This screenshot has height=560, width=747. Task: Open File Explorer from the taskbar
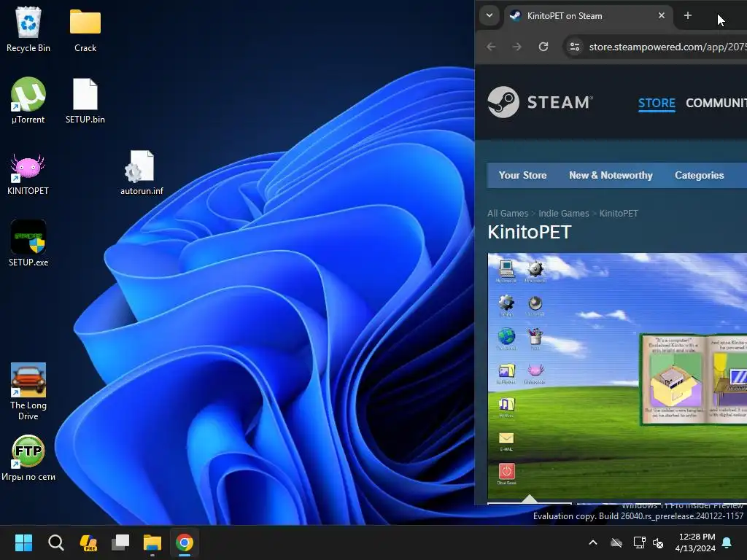tap(152, 542)
